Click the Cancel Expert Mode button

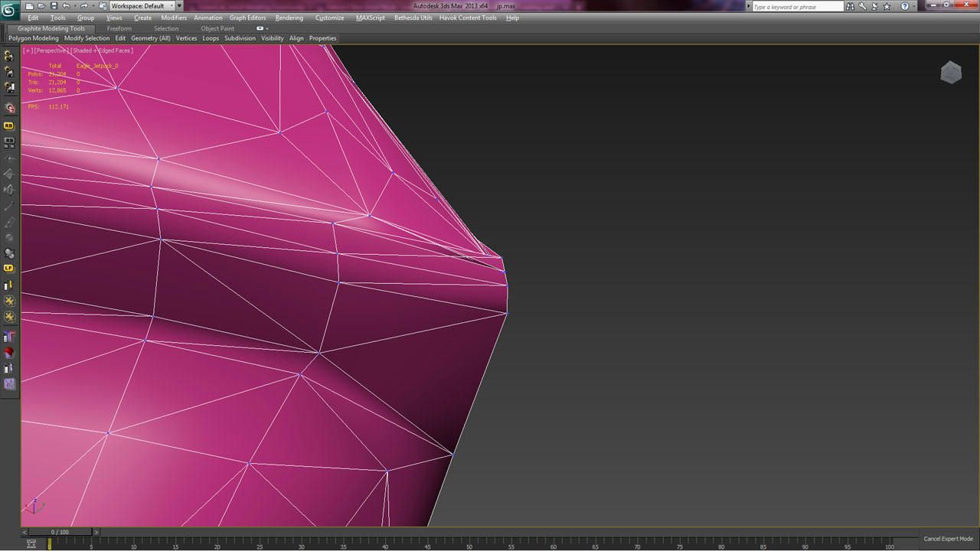coord(948,539)
